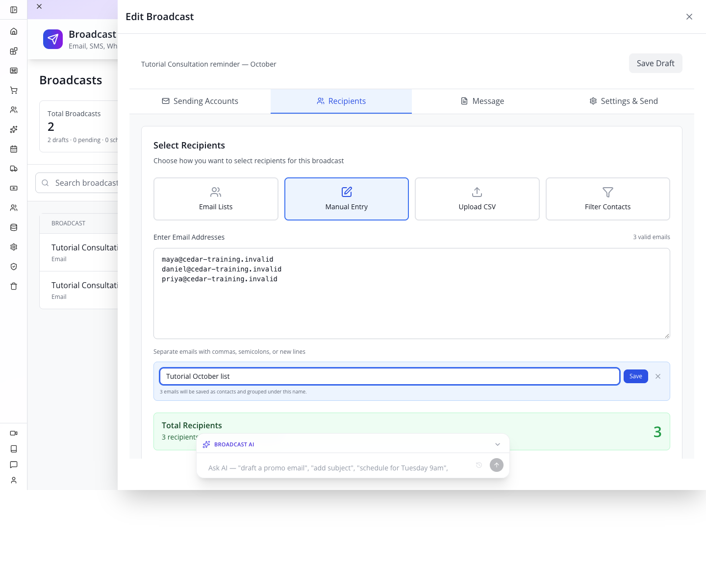Open the book documentation sidebar icon
The height and width of the screenshot is (588, 706).
coord(14,449)
